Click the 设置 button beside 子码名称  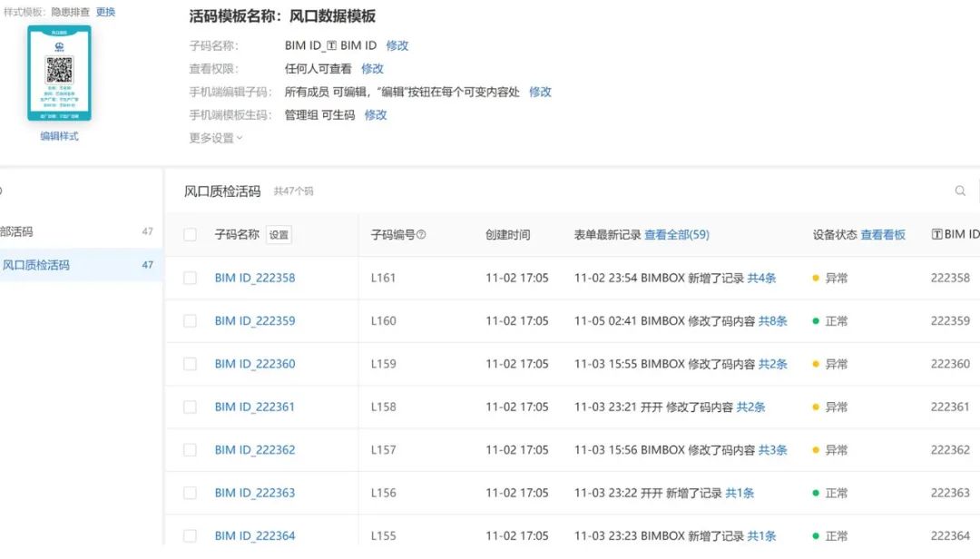pos(278,234)
